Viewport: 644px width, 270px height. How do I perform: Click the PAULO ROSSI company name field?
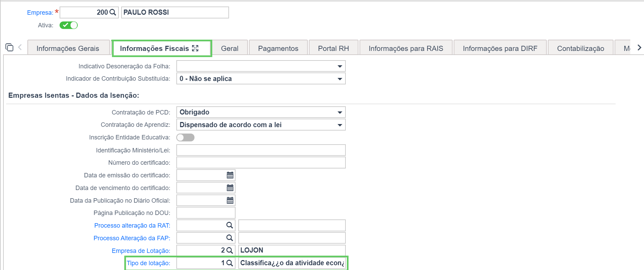tap(175, 12)
